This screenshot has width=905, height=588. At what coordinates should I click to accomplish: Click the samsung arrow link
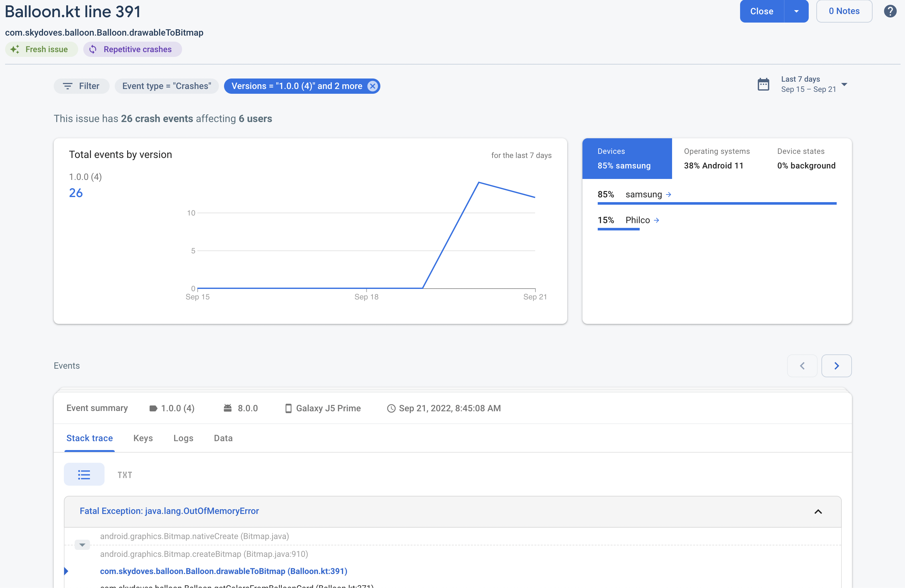pyautogui.click(x=668, y=194)
